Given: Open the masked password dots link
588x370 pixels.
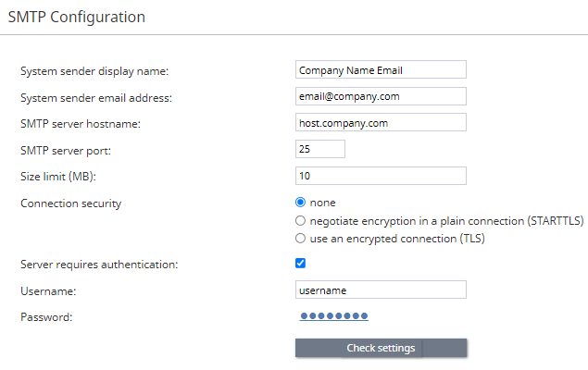Looking at the screenshot, I should pos(333,316).
